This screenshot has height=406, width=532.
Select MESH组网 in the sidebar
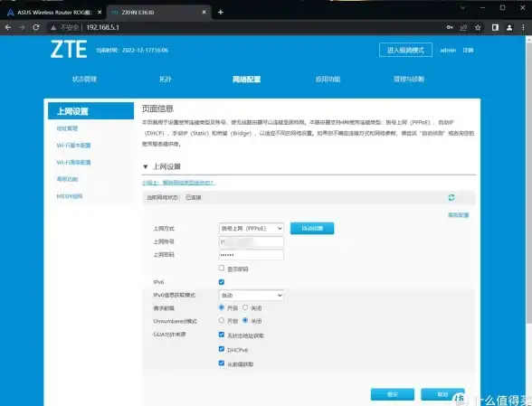(70, 196)
